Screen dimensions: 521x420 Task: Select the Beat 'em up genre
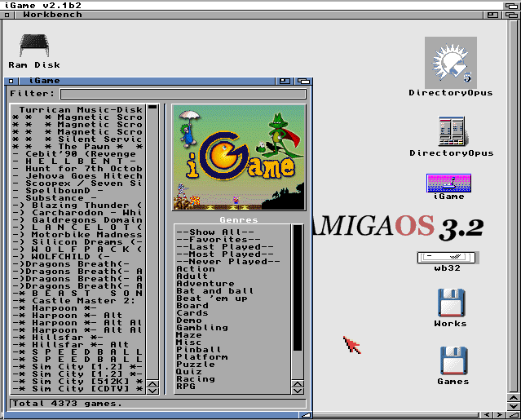point(212,298)
